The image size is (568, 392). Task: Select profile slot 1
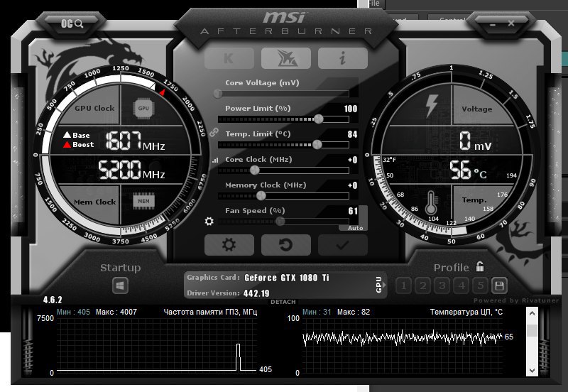point(403,285)
